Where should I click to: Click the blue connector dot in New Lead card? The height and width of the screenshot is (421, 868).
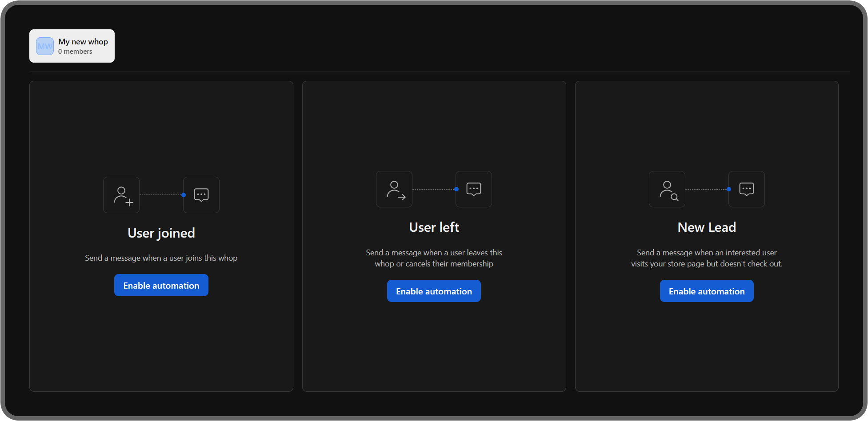tap(728, 189)
